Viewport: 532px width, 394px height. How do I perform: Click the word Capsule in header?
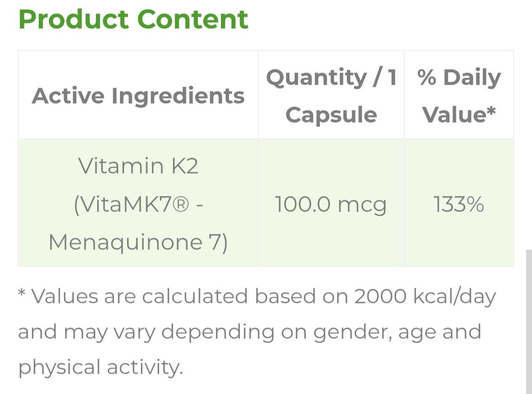click(x=331, y=115)
